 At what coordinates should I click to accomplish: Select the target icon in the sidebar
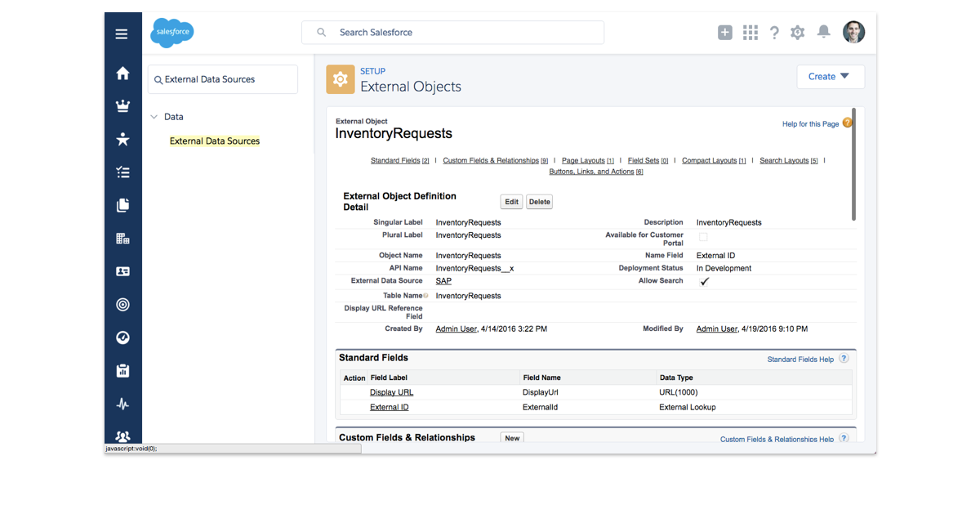click(122, 304)
